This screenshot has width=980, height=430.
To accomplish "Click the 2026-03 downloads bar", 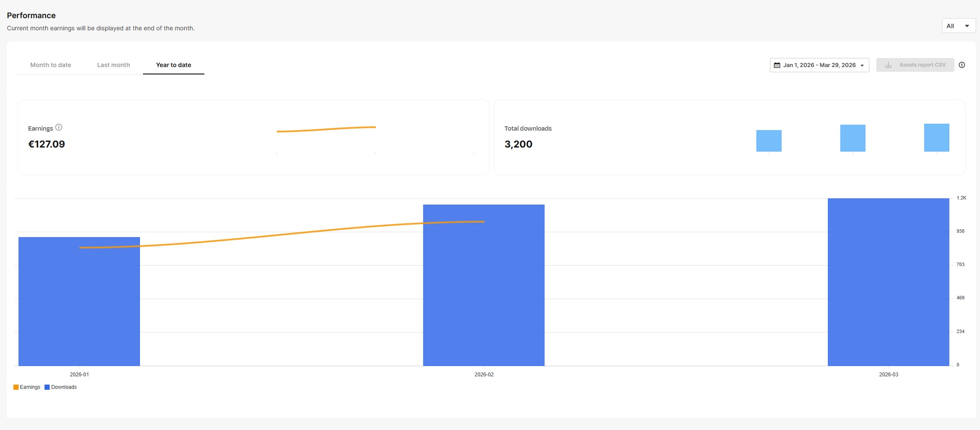I will (x=888, y=281).
